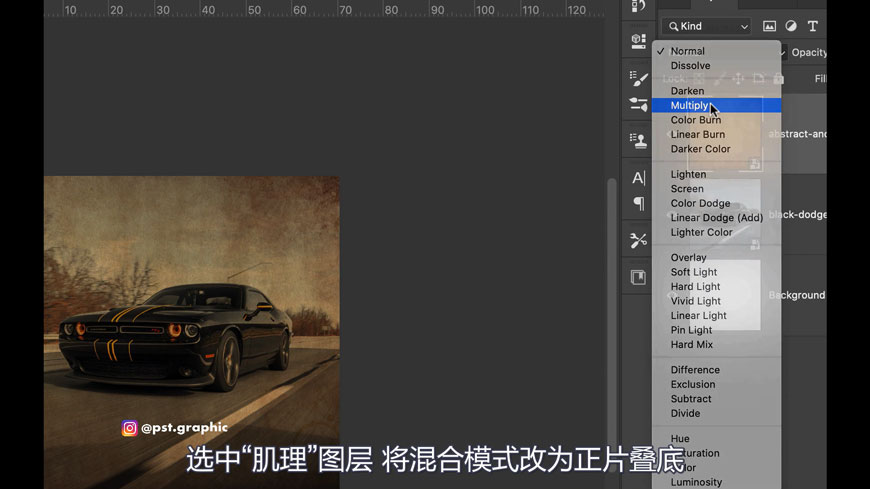Open the Brushes presets panel icon
The width and height of the screenshot is (870, 489).
tap(638, 104)
